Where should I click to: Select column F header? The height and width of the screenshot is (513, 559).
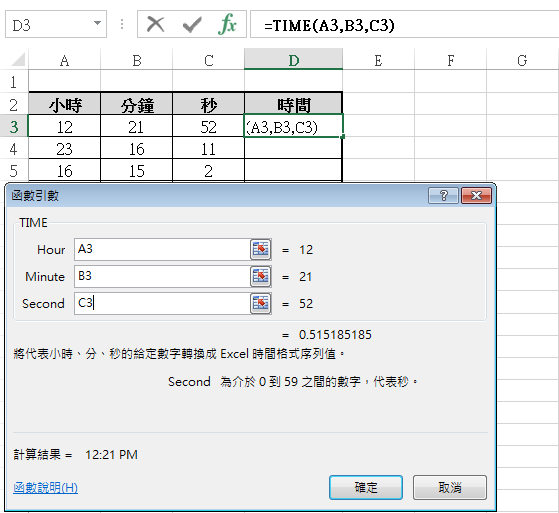451,60
